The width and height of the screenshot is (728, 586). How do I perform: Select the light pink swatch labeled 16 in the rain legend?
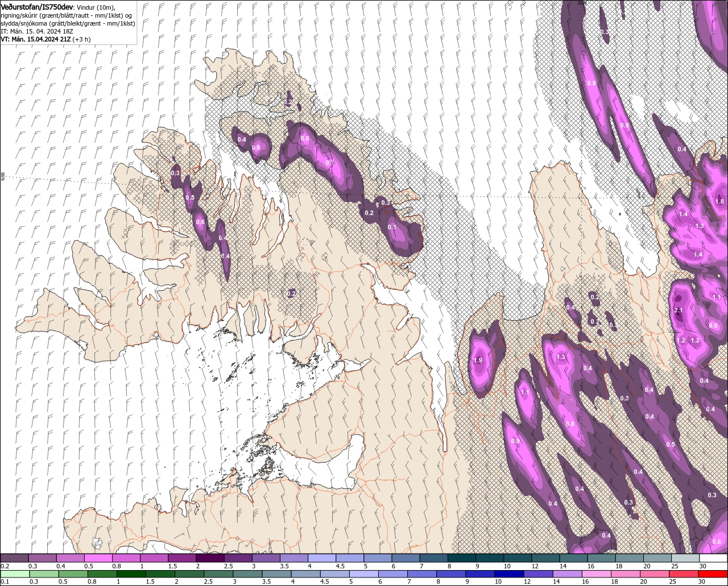point(597,574)
